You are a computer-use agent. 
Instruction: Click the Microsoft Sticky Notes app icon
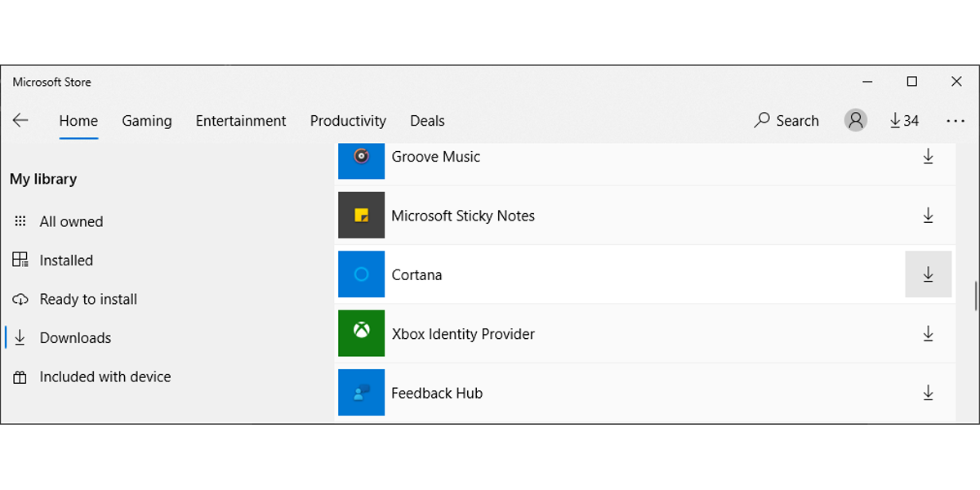click(361, 216)
